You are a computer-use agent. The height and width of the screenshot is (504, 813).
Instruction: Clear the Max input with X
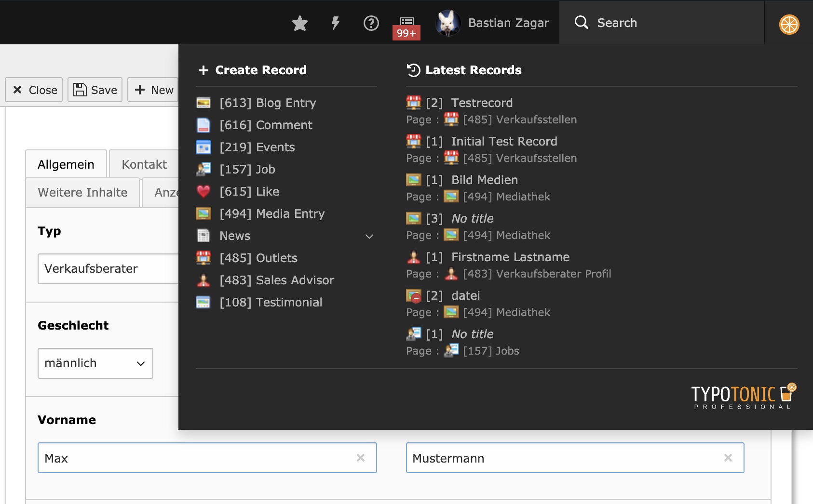click(x=360, y=458)
